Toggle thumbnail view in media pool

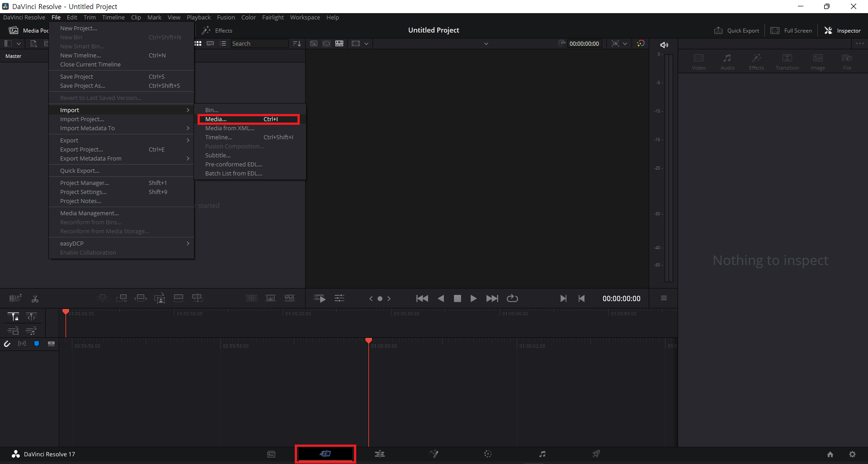point(198,43)
